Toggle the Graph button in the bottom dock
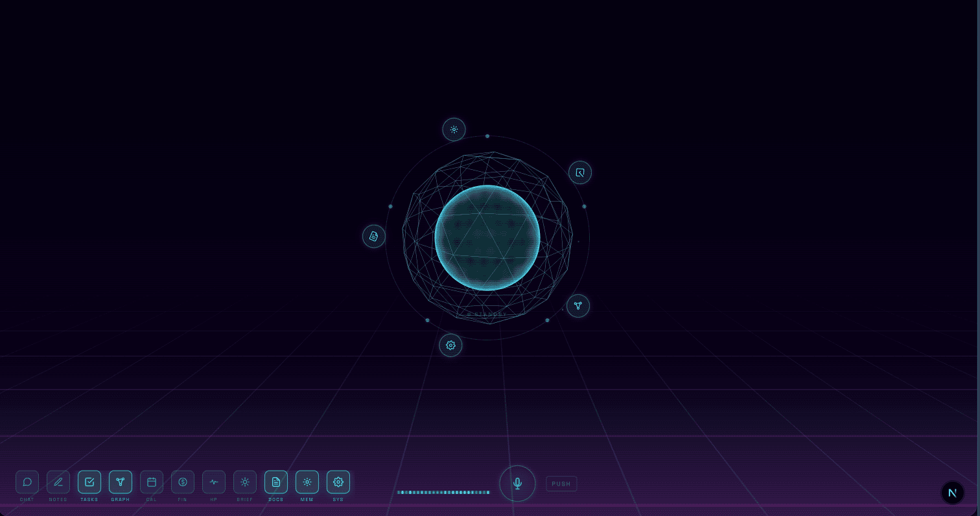 [x=121, y=482]
